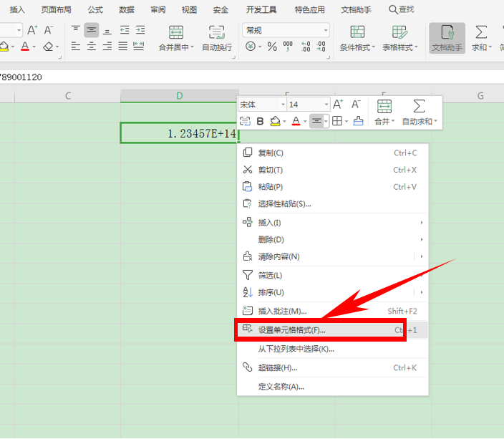Select column C header
504x439 pixels.
tap(67, 96)
